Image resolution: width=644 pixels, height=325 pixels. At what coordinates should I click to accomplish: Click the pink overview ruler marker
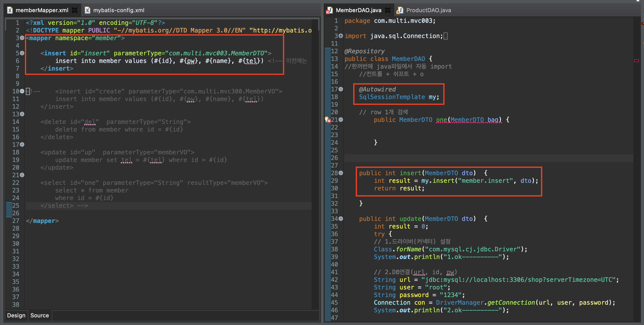(637, 60)
